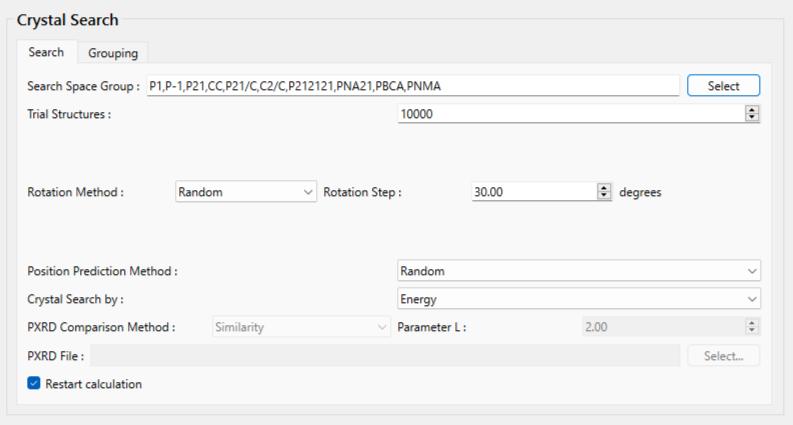The width and height of the screenshot is (793, 425).
Task: Increase Trial Structures with up arrow
Action: (752, 110)
